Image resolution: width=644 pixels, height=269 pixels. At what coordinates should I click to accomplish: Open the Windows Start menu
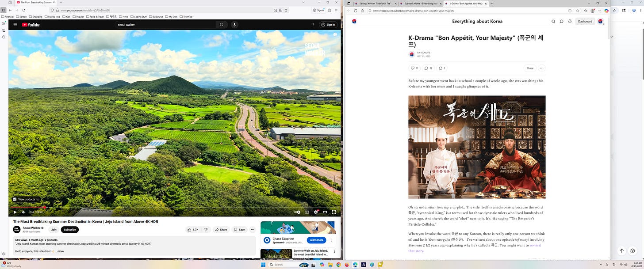coord(263,265)
